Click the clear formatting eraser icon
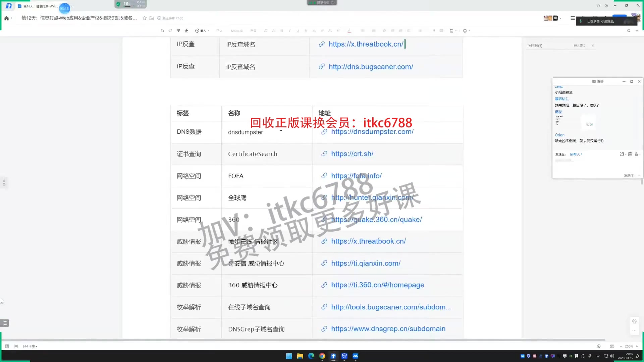 186,31
